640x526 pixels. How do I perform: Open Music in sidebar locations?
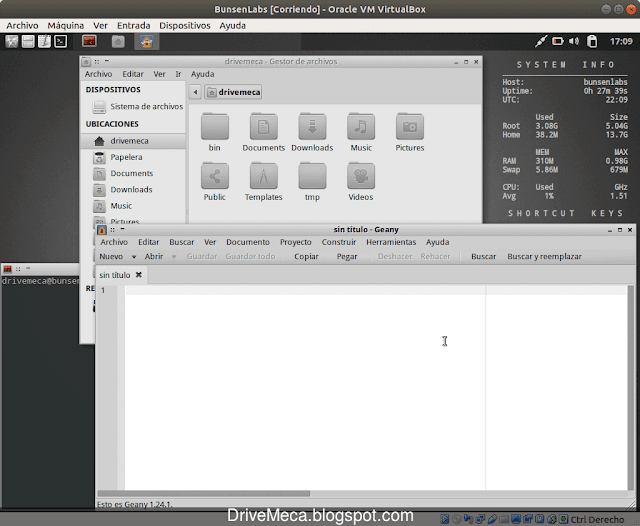click(x=133, y=206)
